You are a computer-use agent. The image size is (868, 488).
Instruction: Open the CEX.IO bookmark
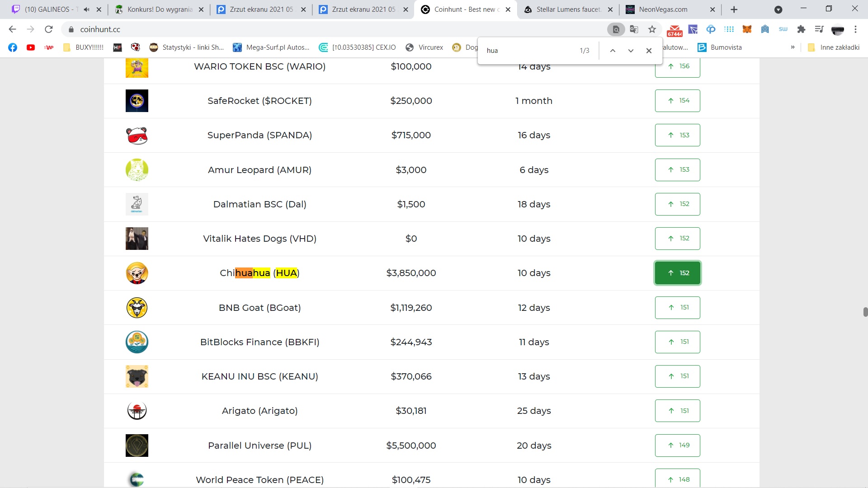pos(357,47)
